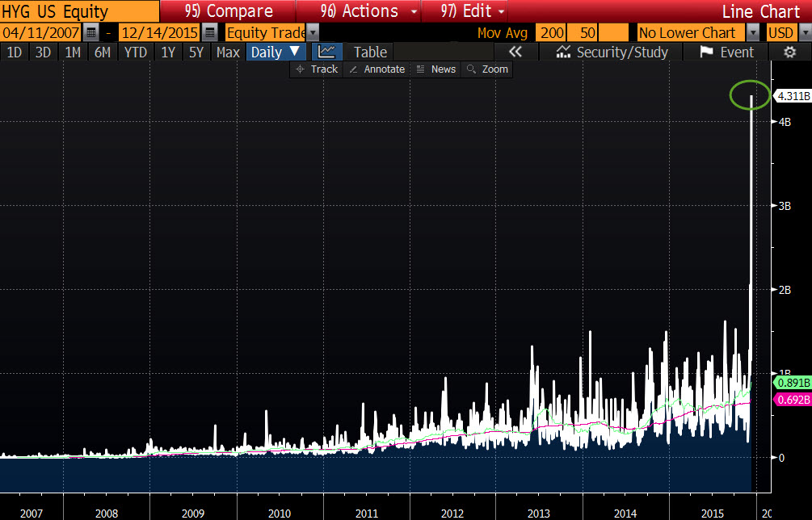Click the double-left collapse arrows
Screen dimensions: 812x520
click(x=515, y=52)
